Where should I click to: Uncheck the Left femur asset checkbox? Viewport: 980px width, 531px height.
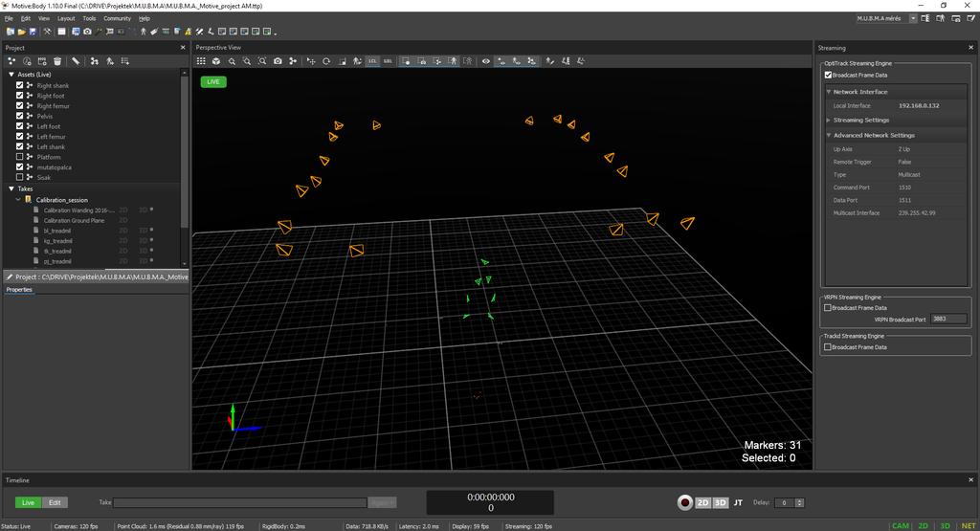click(19, 136)
